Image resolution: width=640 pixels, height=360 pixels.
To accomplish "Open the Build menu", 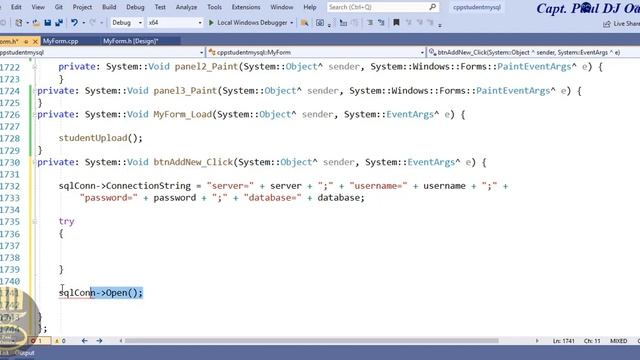I will click(x=109, y=7).
